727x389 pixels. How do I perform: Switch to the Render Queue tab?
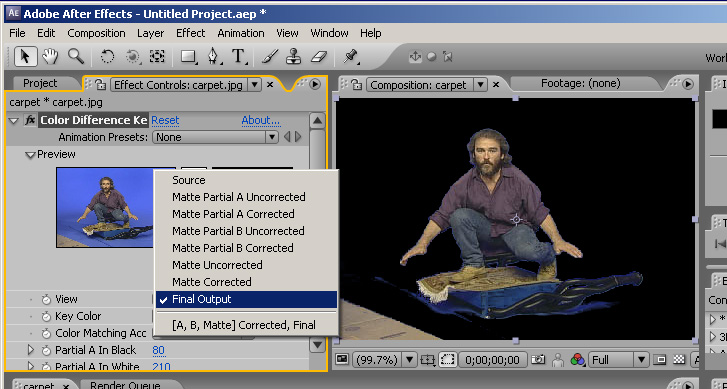point(125,385)
